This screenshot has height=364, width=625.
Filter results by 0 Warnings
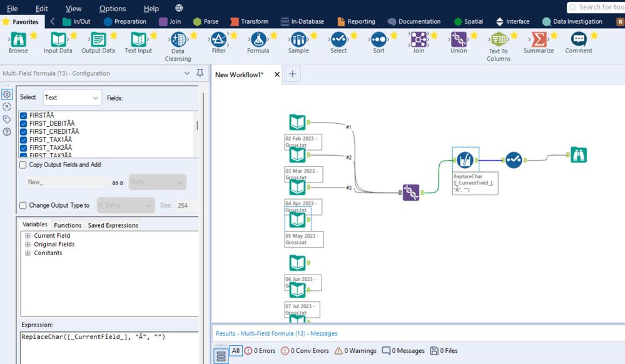[x=355, y=351]
